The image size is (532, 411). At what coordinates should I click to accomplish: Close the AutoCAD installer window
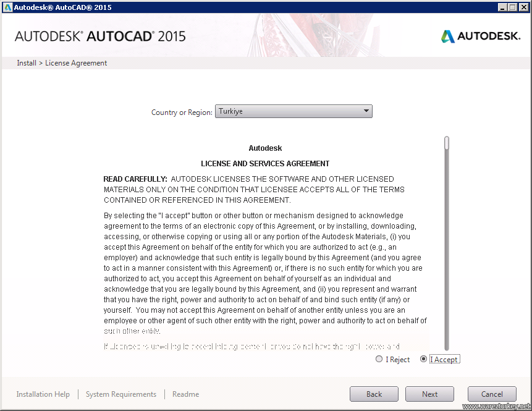(x=523, y=7)
